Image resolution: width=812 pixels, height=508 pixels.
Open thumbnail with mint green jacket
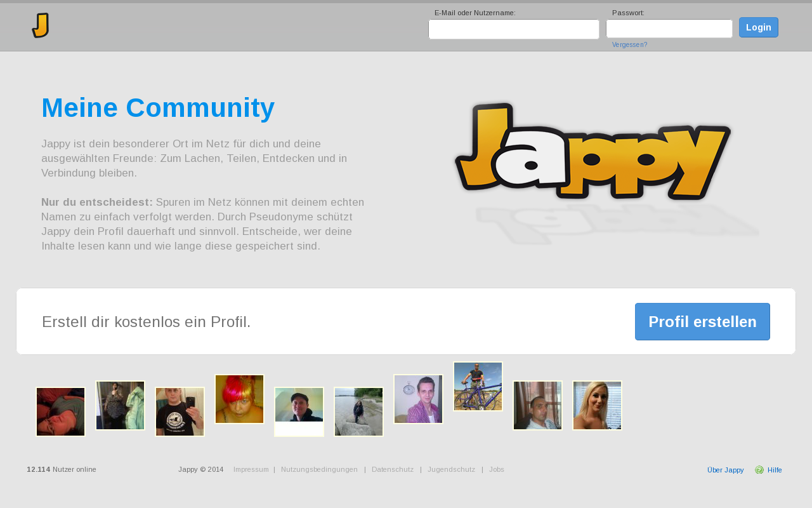(120, 405)
